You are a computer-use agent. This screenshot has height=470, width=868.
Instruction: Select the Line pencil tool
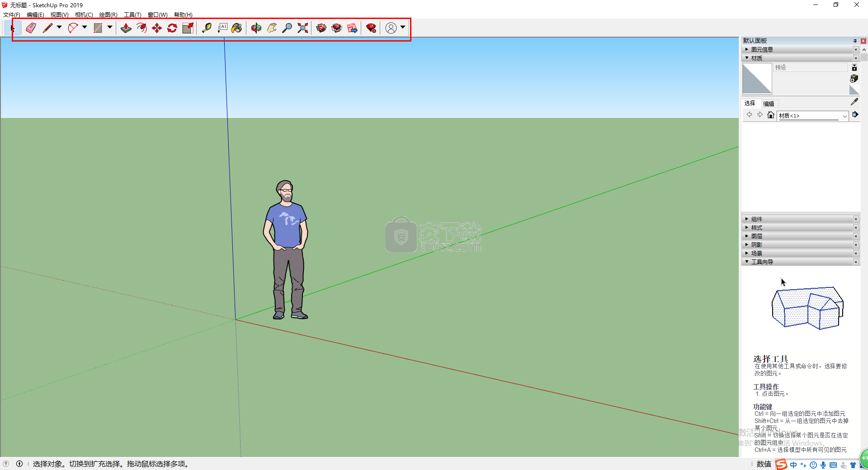tap(47, 28)
